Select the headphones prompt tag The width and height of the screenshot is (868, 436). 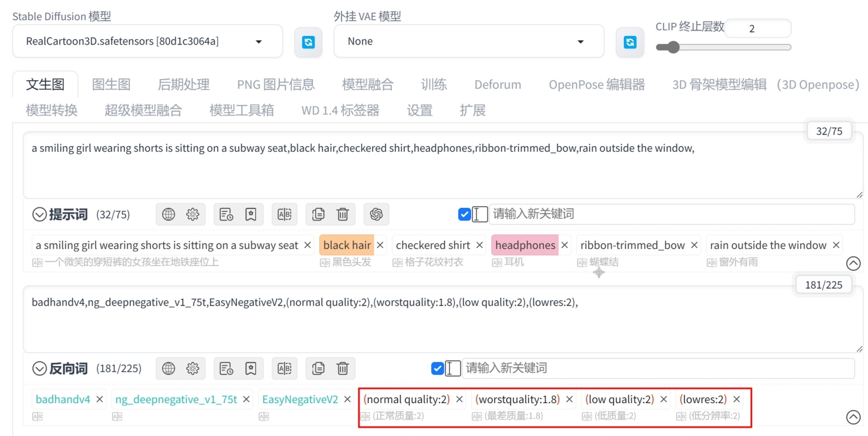point(525,245)
